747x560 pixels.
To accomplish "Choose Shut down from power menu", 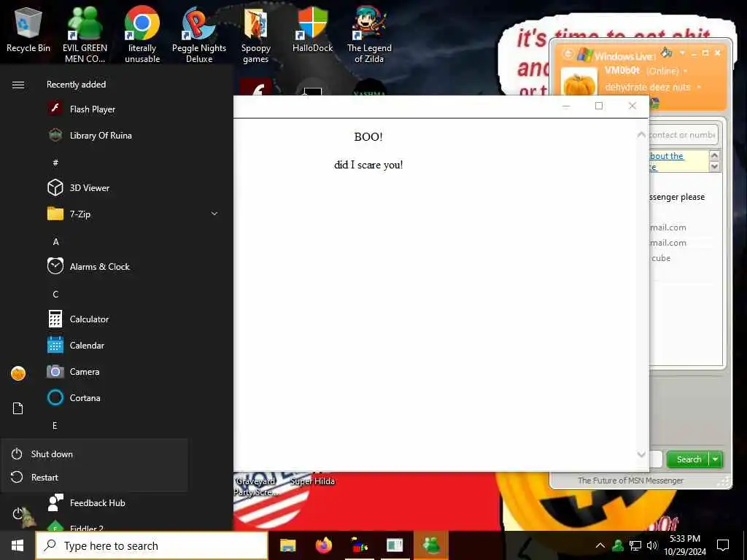I will 94,454.
